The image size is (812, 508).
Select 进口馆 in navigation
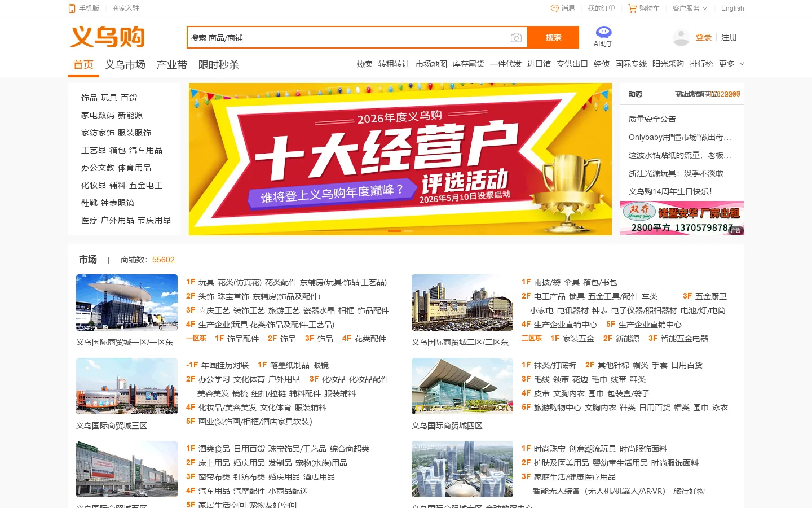point(539,64)
